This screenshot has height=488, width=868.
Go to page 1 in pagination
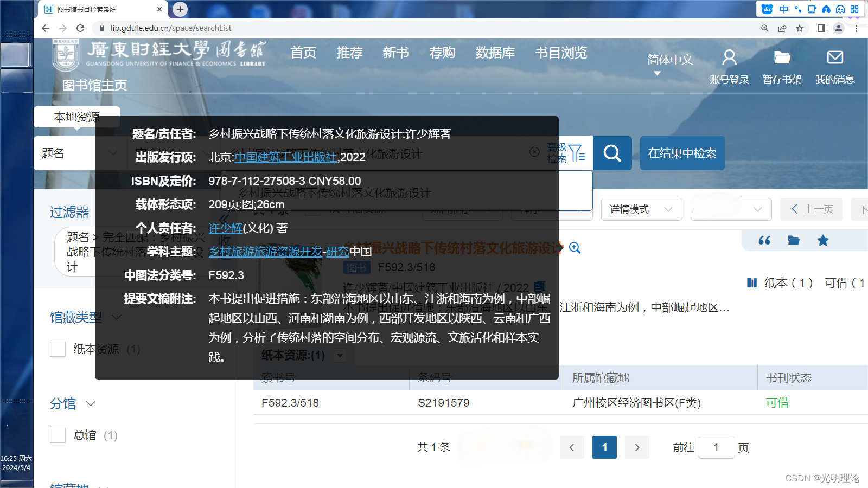[604, 447]
